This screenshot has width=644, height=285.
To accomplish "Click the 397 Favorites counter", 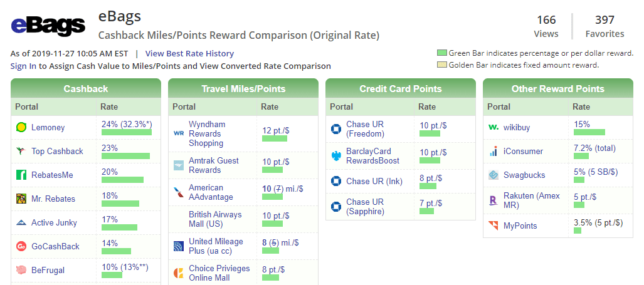I will coord(604,26).
